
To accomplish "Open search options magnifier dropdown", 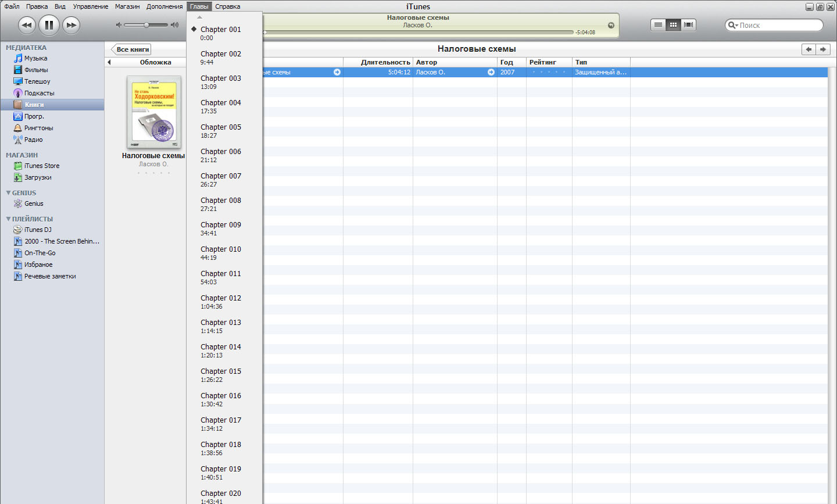I will tap(732, 25).
